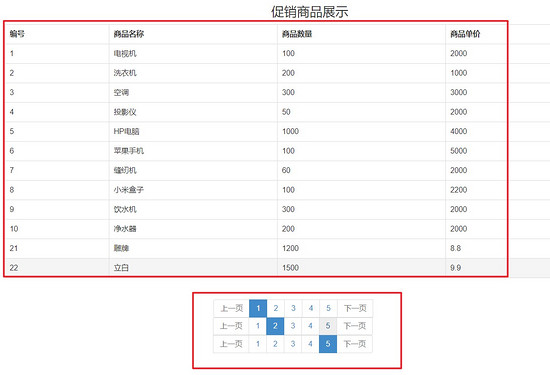550x375 pixels.
Task: Click ID 9 in the 饮水机 row
Action: (12, 209)
